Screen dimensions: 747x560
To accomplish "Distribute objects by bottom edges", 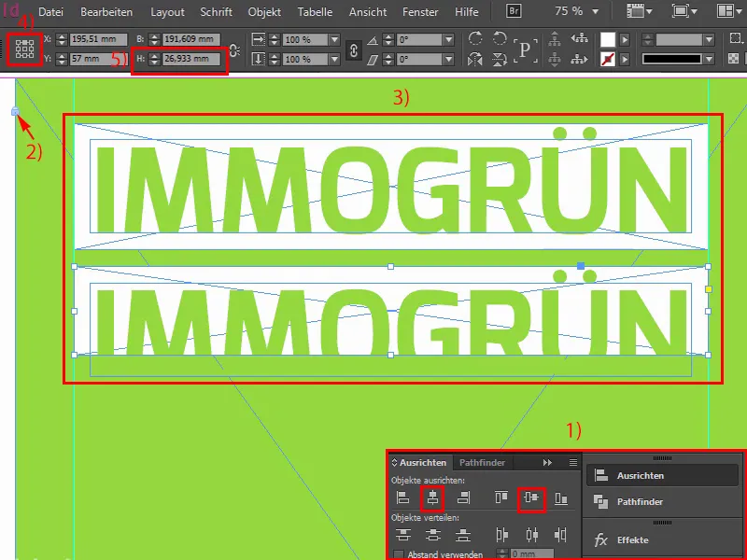I will pyautogui.click(x=463, y=535).
